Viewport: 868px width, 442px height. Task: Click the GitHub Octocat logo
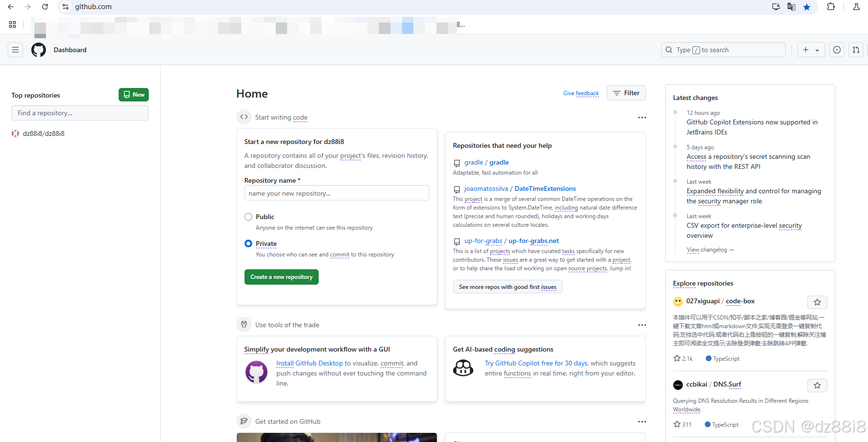[39, 50]
